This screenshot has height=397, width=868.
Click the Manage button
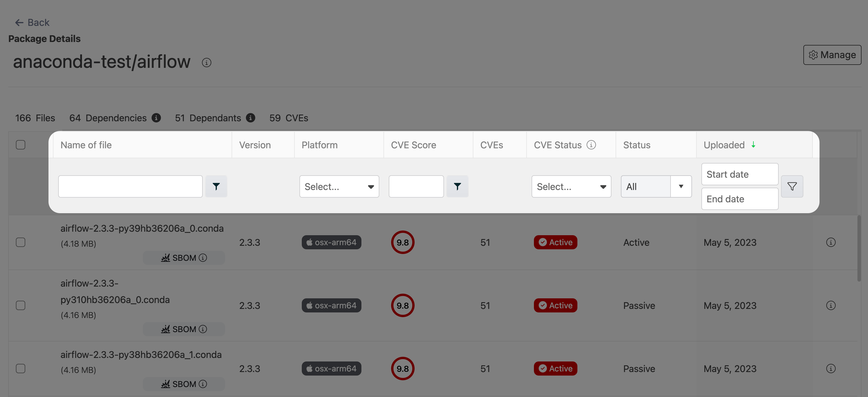[x=832, y=55]
